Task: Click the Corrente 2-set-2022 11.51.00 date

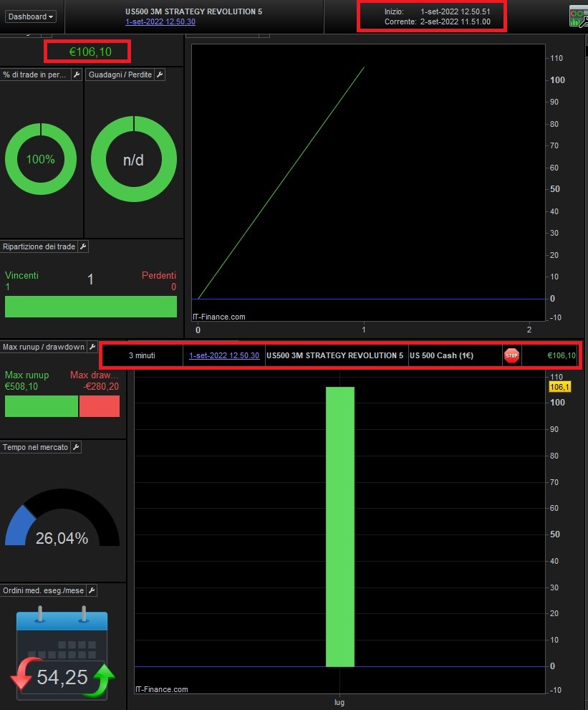Action: click(x=455, y=21)
